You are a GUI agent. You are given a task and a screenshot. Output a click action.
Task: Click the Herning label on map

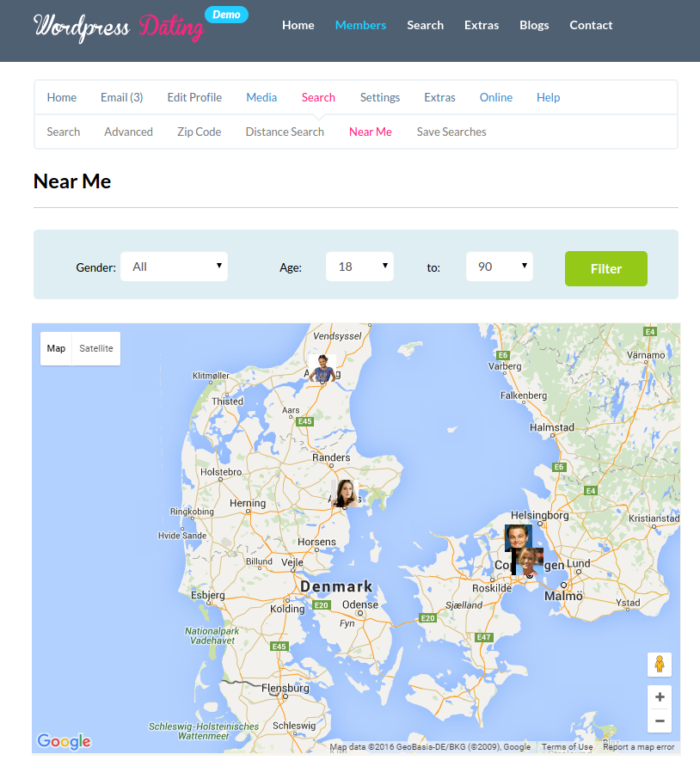248,503
